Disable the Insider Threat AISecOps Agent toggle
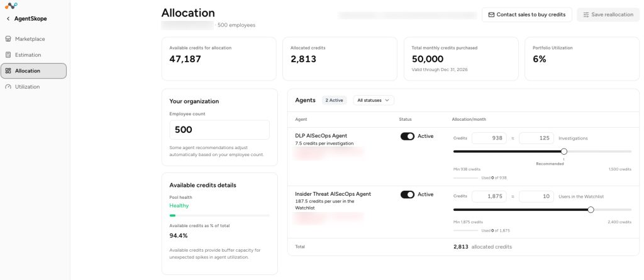Viewport: 644px width, 280px height. pyautogui.click(x=408, y=194)
